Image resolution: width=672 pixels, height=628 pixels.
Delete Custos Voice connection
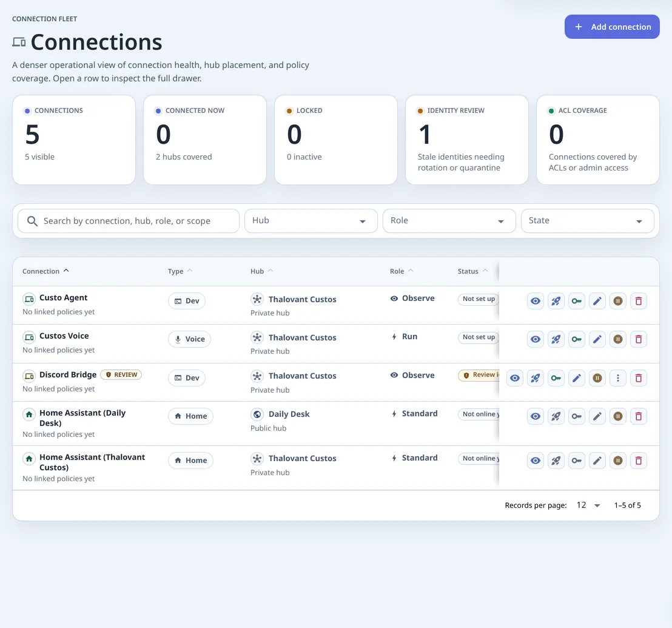[638, 339]
